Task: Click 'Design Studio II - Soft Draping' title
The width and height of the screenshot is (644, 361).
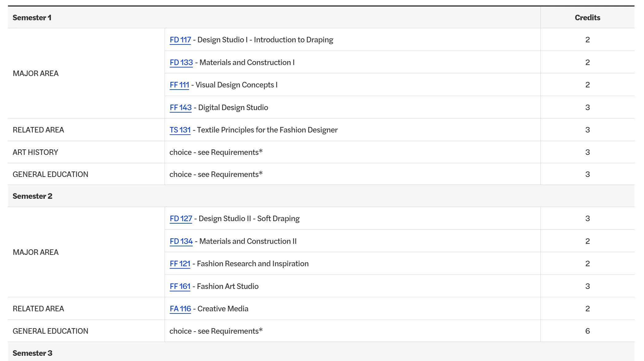Action: (x=249, y=219)
